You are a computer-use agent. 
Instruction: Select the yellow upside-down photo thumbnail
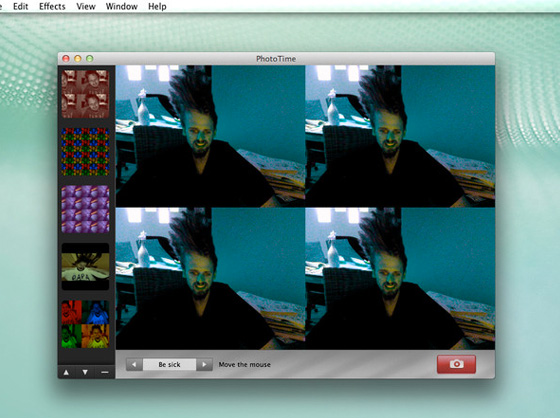coord(85,267)
